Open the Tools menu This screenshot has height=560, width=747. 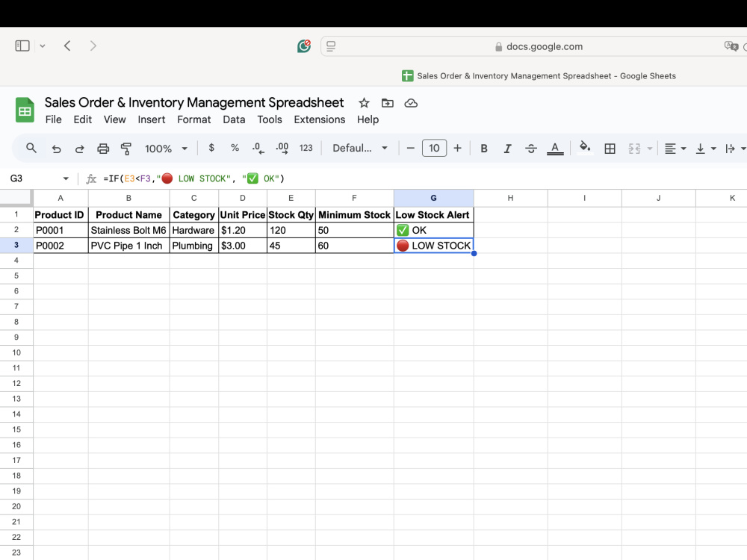point(270,119)
